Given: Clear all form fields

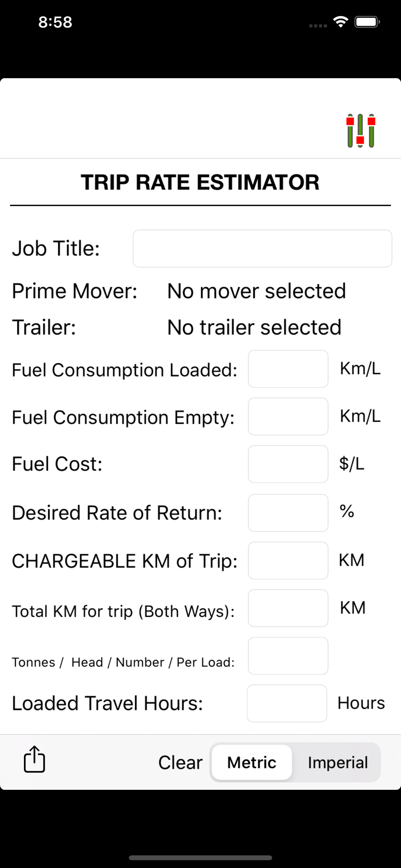Looking at the screenshot, I should (180, 763).
